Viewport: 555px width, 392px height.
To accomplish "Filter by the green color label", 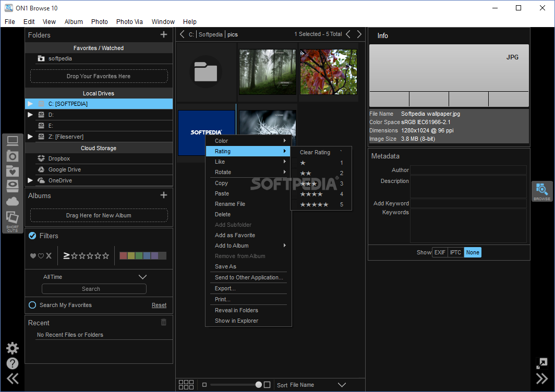I will (x=139, y=256).
